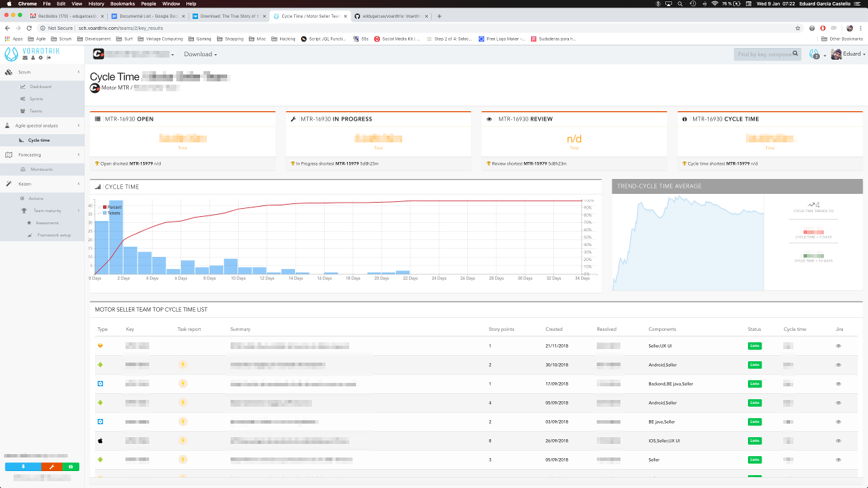This screenshot has width=868, height=488.
Task: Click the Apple icon in iOS row
Action: (100, 441)
